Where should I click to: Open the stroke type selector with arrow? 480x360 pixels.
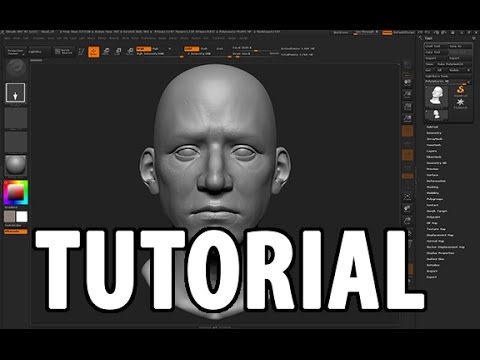[15, 93]
